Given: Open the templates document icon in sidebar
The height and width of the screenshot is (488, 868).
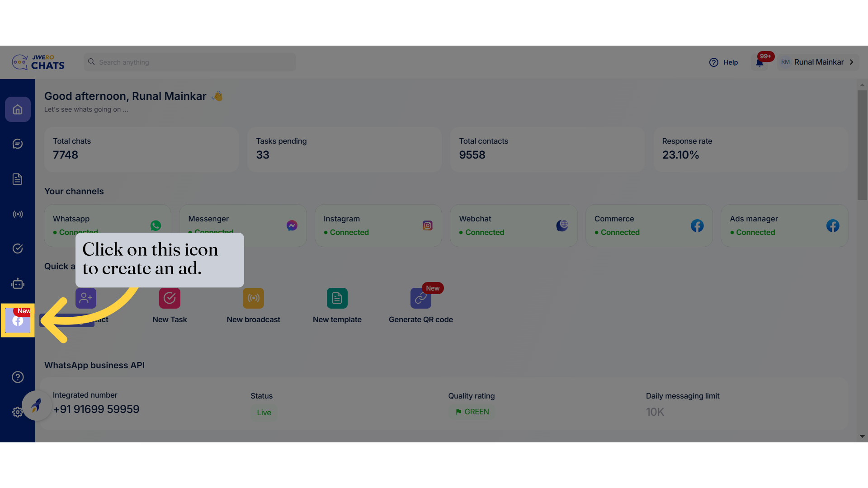Looking at the screenshot, I should (x=18, y=179).
